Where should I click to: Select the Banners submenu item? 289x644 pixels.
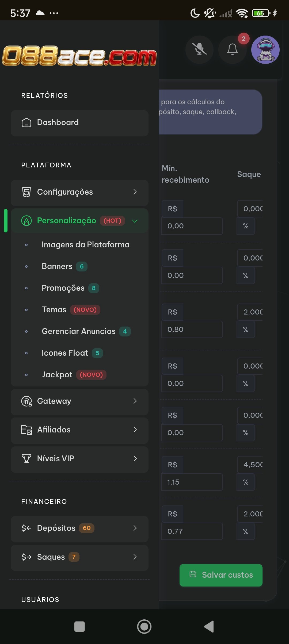(57, 266)
